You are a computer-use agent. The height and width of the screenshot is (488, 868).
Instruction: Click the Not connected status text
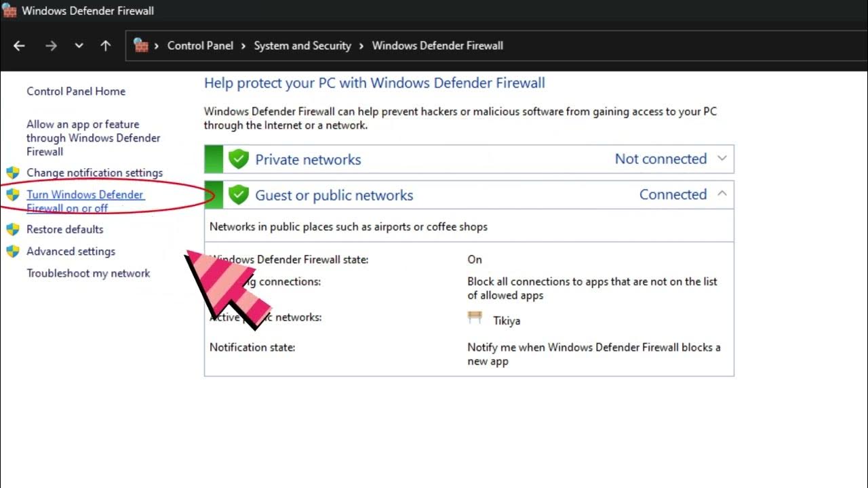click(x=660, y=159)
